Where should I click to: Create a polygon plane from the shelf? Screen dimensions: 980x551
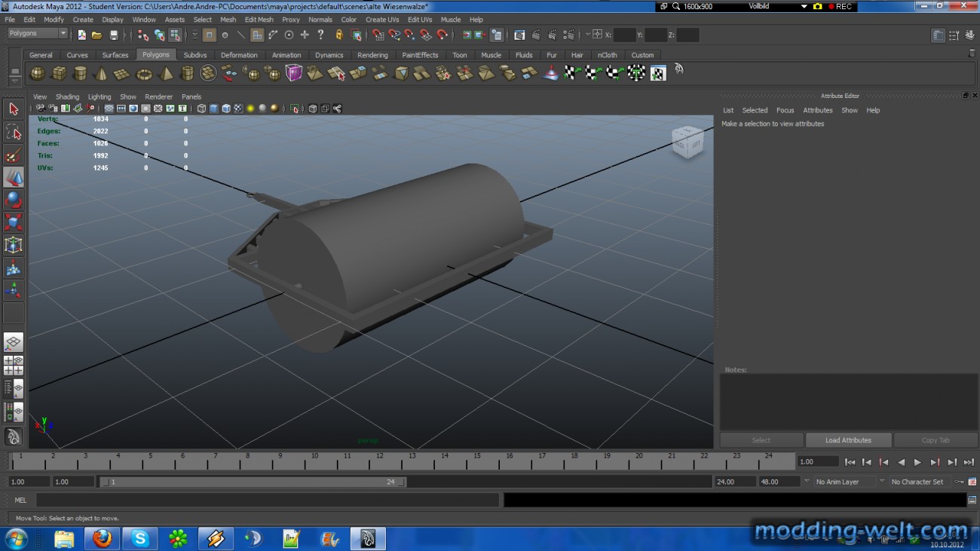(x=122, y=73)
